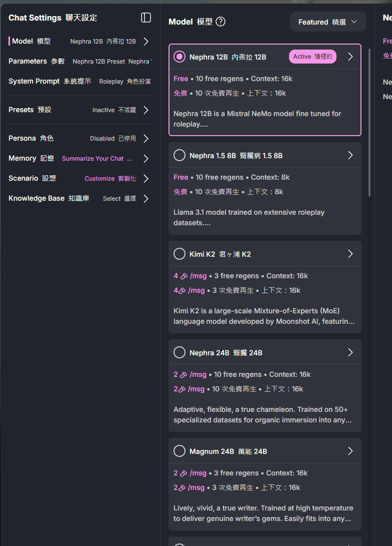Click the Select knowledge base value
The height and width of the screenshot is (546, 392).
(119, 199)
